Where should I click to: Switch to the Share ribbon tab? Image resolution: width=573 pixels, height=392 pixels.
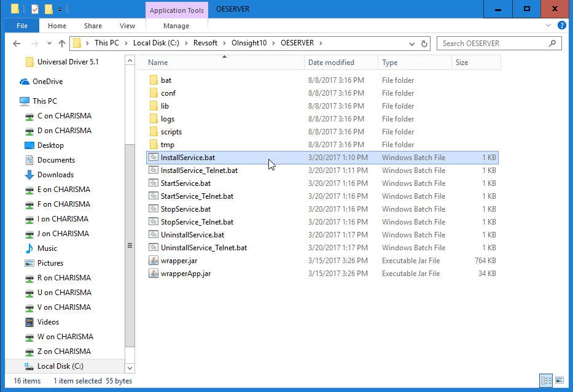point(93,26)
